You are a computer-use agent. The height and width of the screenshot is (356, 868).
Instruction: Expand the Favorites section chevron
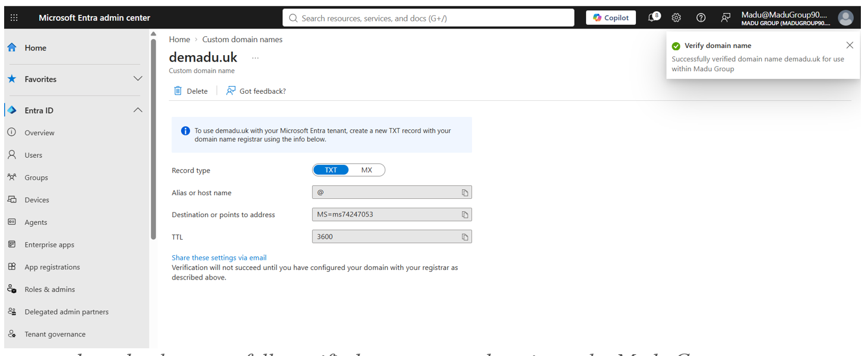[138, 79]
